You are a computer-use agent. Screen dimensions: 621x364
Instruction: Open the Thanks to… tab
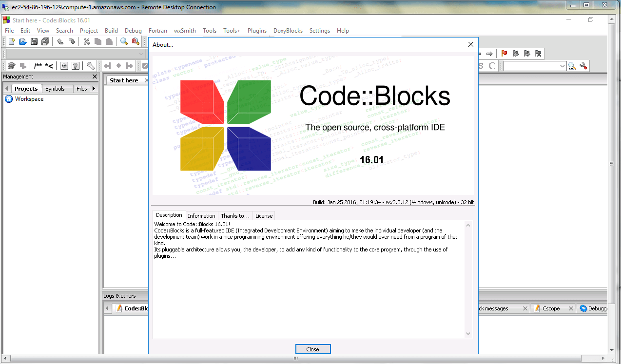[235, 215]
